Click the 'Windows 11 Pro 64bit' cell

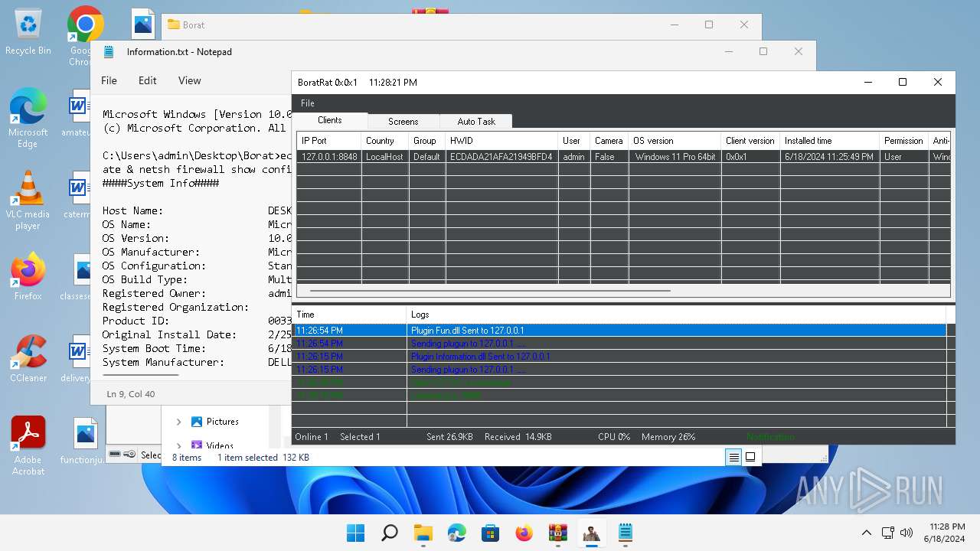point(675,156)
